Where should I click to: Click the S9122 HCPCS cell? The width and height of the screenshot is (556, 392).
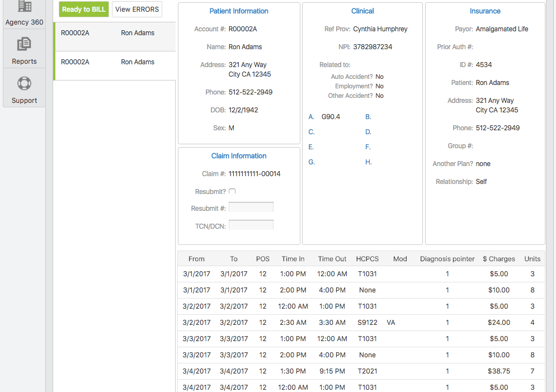pos(367,323)
